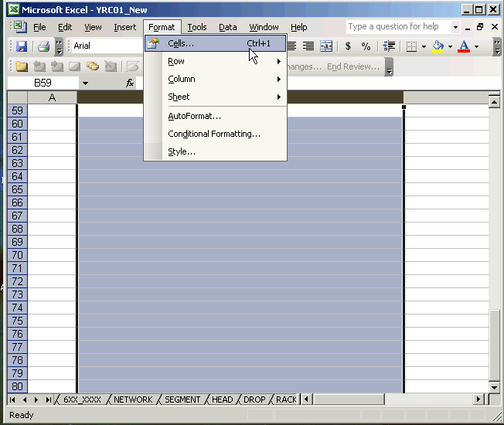Click the red Font Color A icon
504x425 pixels.
(464, 46)
